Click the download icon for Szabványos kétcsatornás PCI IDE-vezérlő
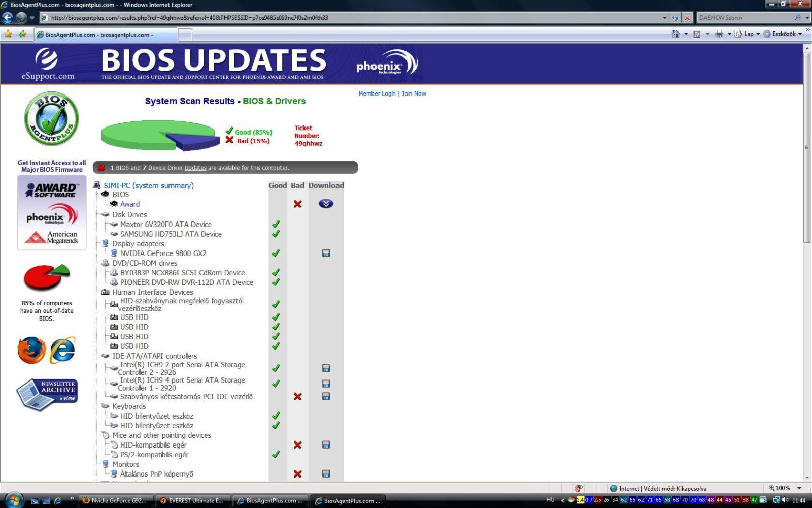Viewport: 812px width, 508px height. (x=326, y=396)
